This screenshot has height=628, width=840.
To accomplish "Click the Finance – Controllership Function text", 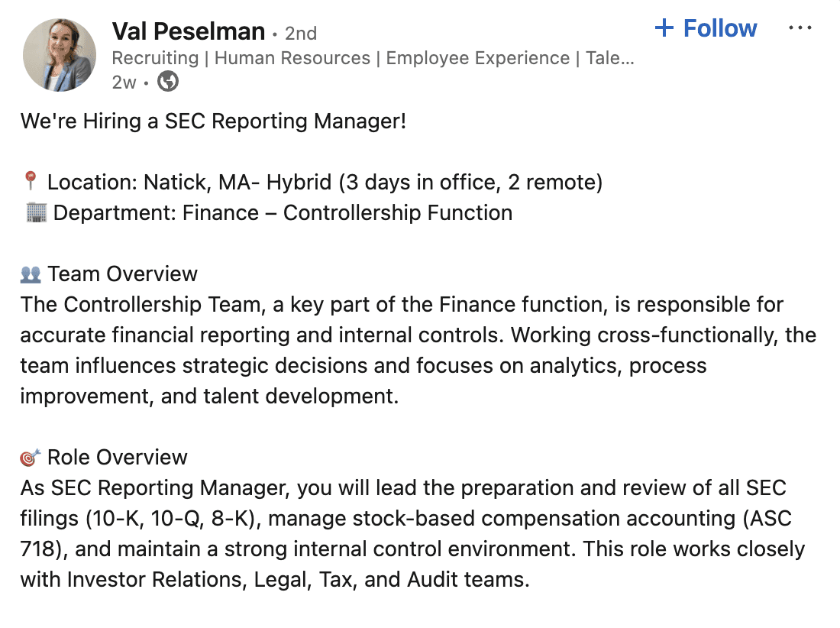I will (347, 212).
